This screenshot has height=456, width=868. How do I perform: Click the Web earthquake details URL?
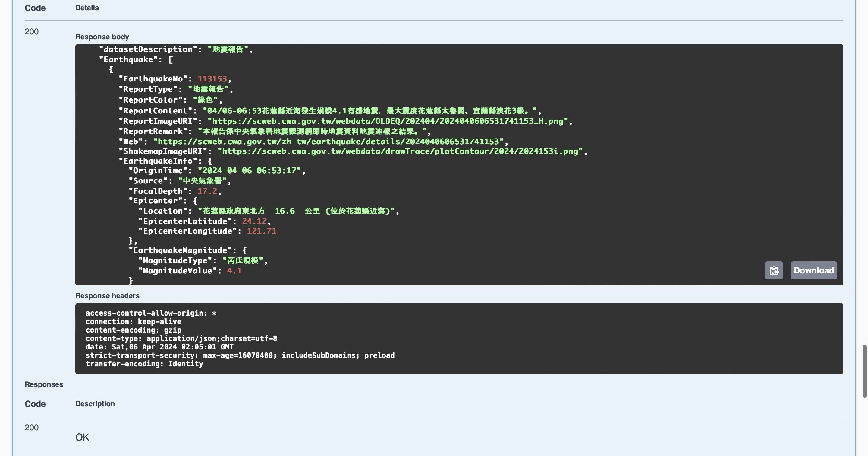click(328, 141)
